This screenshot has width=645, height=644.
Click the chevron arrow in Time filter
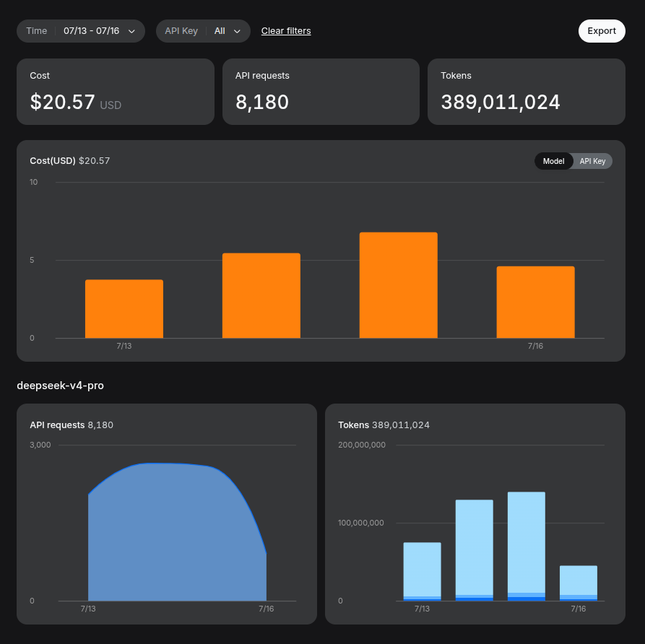pyautogui.click(x=131, y=31)
